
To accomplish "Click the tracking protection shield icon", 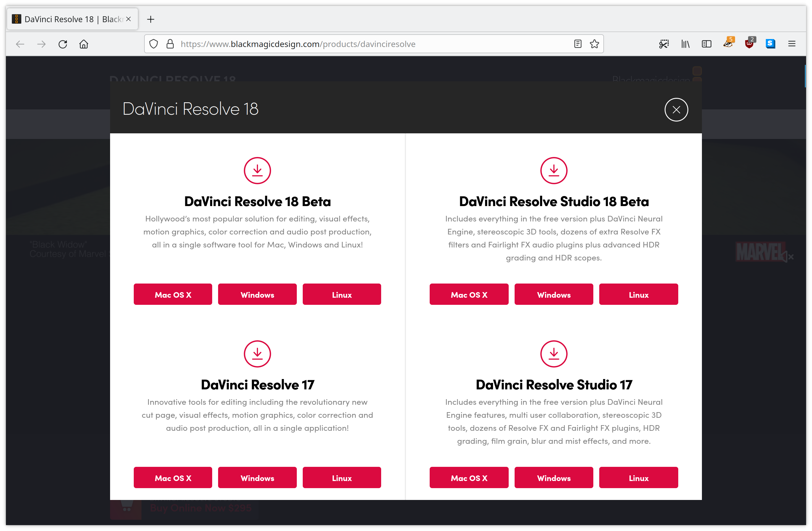I will pyautogui.click(x=154, y=44).
